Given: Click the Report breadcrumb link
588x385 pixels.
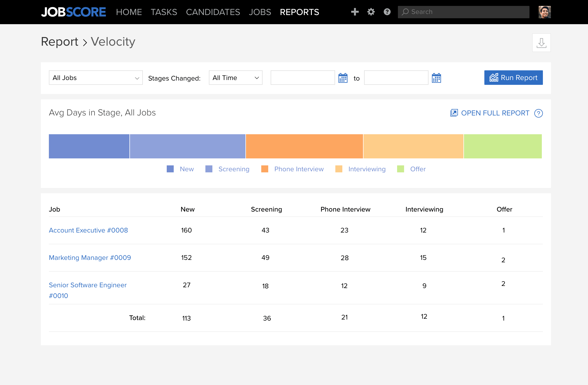Looking at the screenshot, I should tap(60, 42).
